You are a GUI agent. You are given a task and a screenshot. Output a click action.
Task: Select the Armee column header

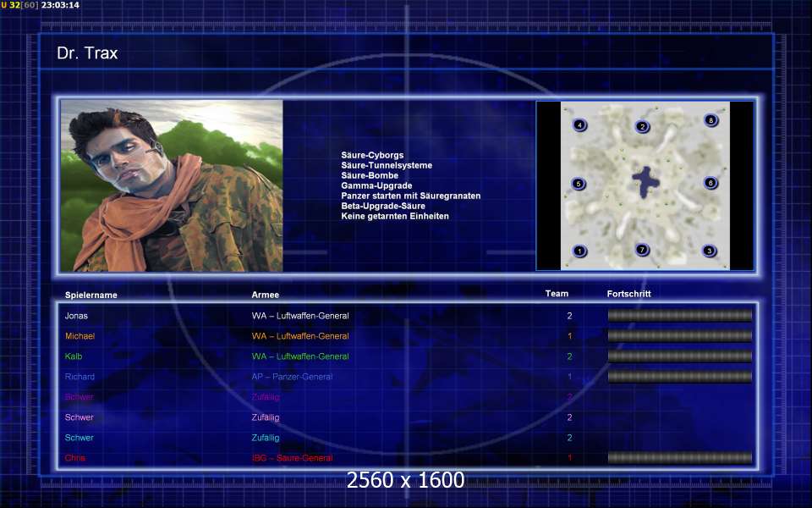tap(266, 295)
